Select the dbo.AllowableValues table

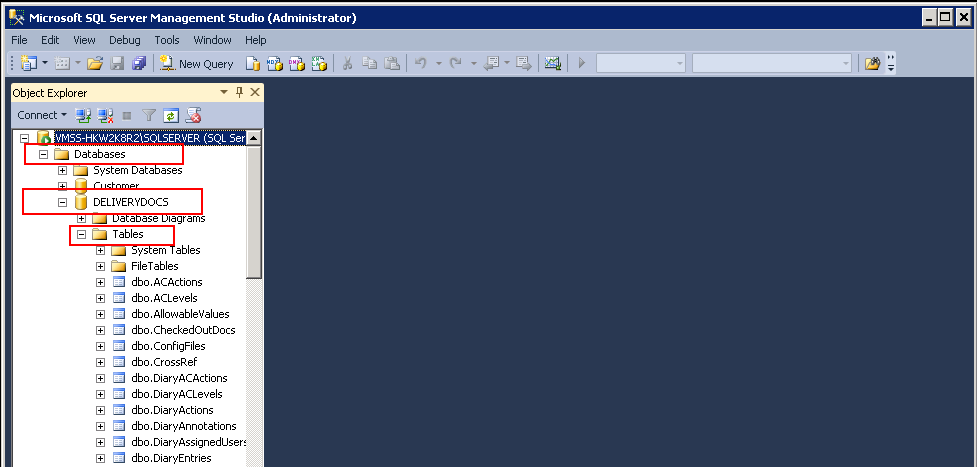click(x=180, y=314)
